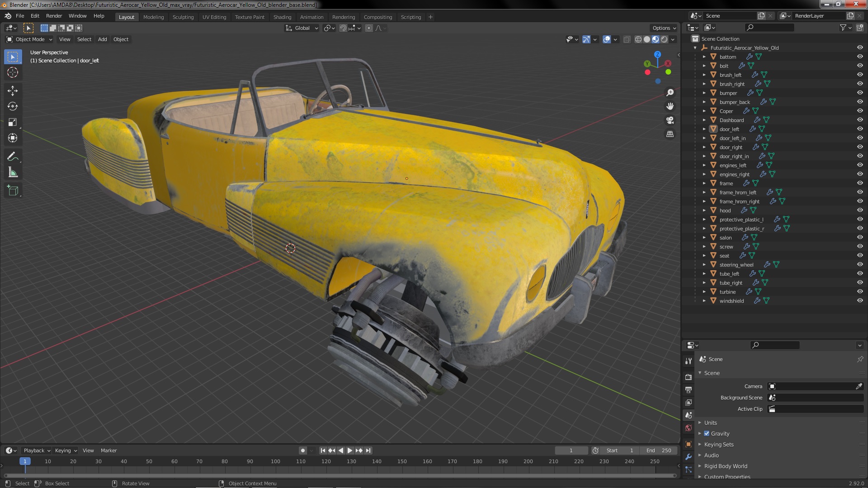Open the Output properties tab
Viewport: 868px width, 488px height.
pyautogui.click(x=689, y=389)
